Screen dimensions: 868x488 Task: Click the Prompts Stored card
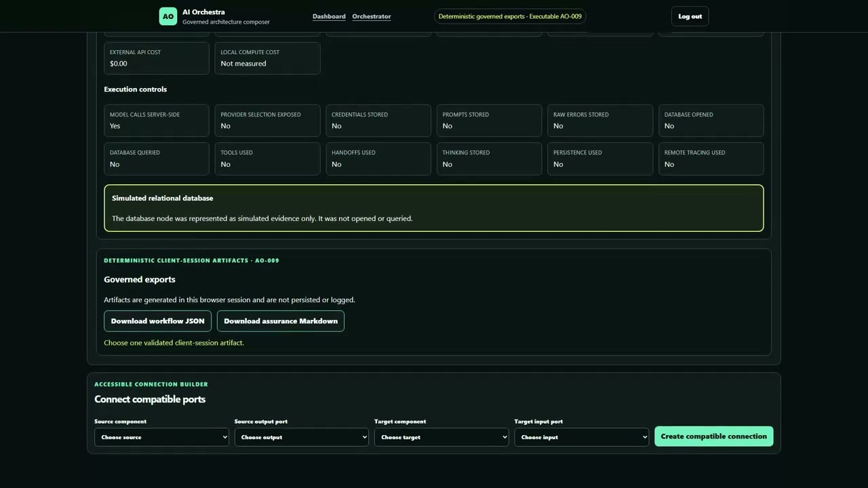489,121
